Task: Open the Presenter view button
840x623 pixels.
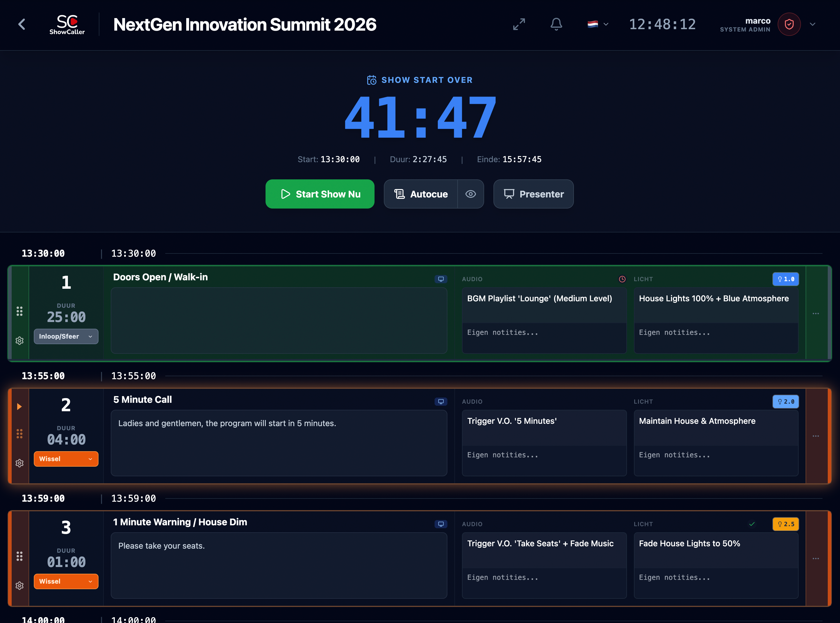Action: tap(533, 194)
